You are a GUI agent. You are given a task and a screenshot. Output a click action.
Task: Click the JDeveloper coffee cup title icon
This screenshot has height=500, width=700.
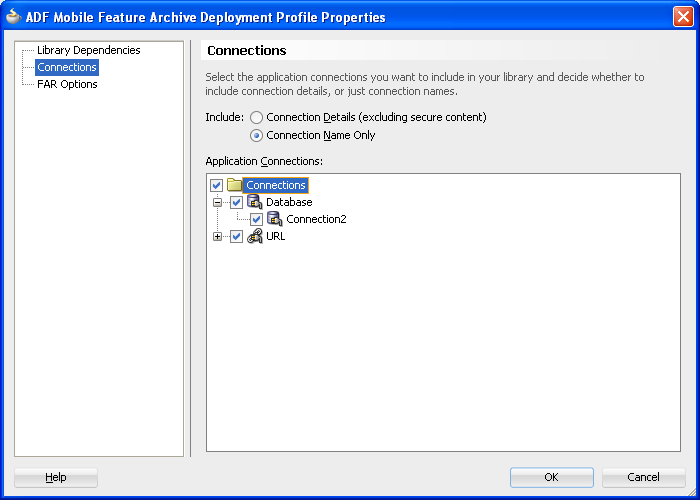point(13,17)
